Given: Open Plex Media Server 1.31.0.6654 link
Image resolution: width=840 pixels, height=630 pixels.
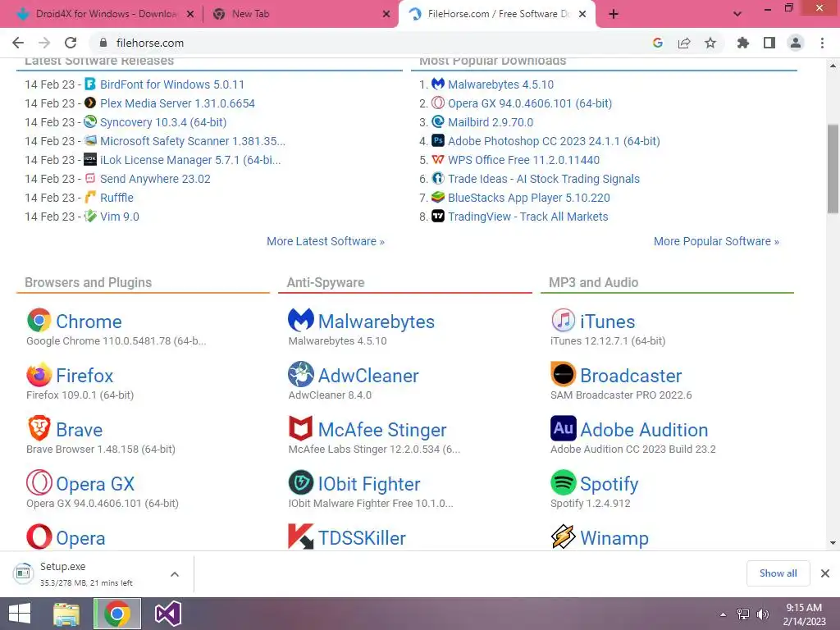Looking at the screenshot, I should 177,103.
